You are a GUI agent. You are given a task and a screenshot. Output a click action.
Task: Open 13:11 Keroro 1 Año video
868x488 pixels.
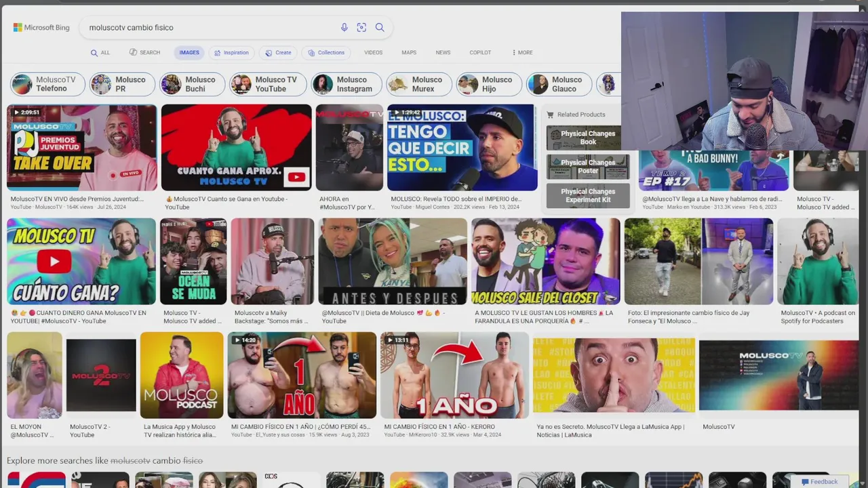(x=454, y=375)
